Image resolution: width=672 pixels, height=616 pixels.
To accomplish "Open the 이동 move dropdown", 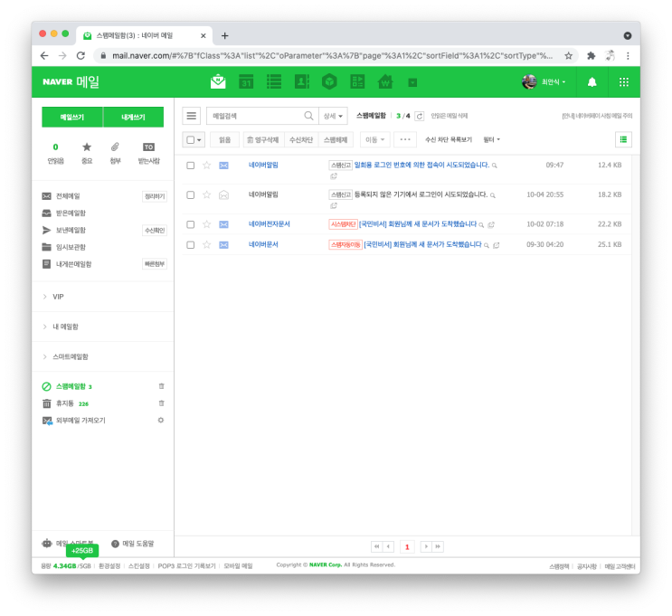I will [375, 139].
